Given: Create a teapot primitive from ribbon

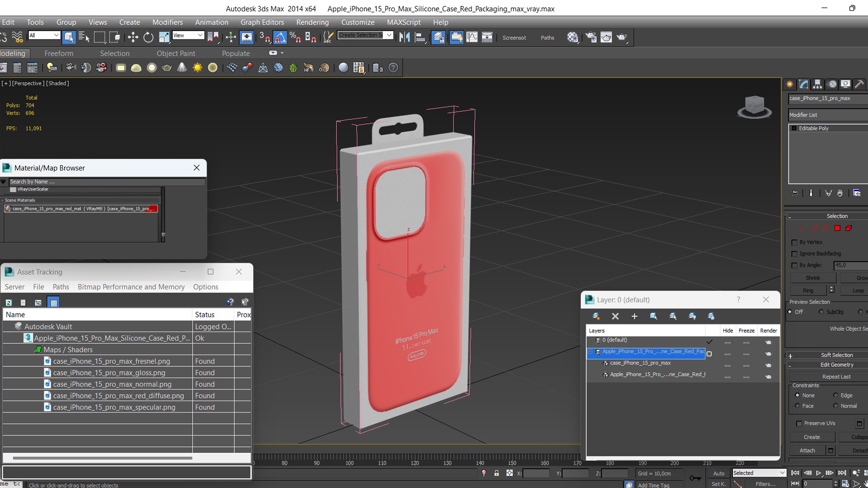Looking at the screenshot, I should [x=166, y=68].
